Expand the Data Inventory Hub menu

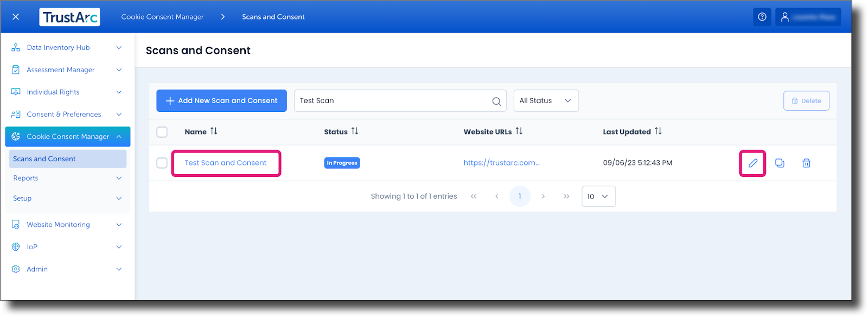tap(67, 48)
